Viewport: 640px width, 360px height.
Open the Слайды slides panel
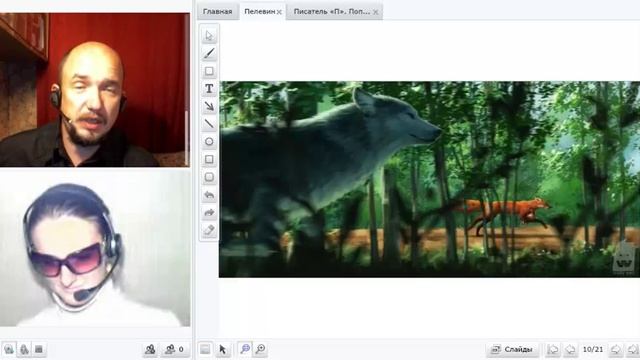tap(513, 349)
